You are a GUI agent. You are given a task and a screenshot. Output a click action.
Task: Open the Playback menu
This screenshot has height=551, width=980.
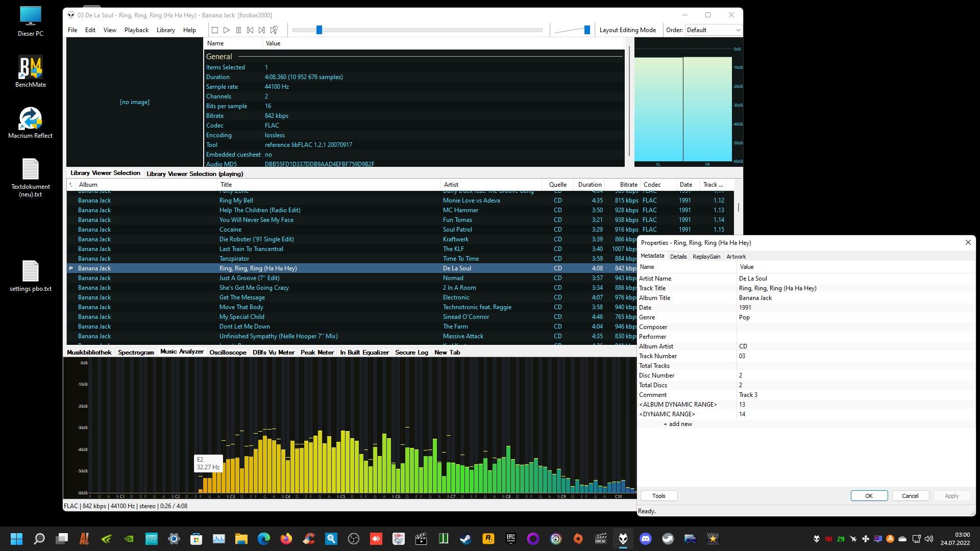pyautogui.click(x=136, y=30)
